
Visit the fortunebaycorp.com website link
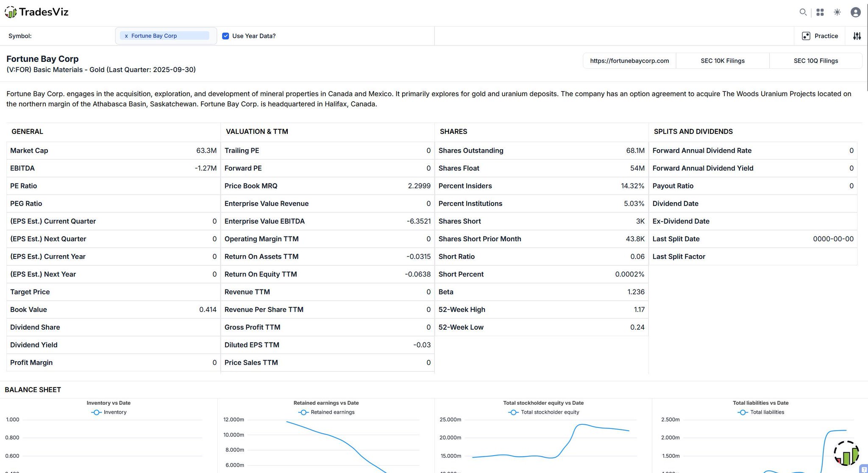(x=629, y=61)
